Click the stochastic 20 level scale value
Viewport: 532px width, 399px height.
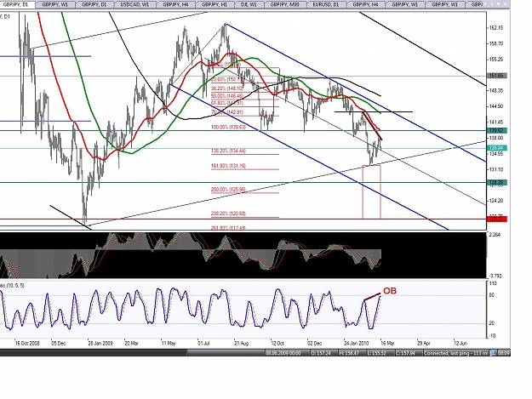[492, 323]
